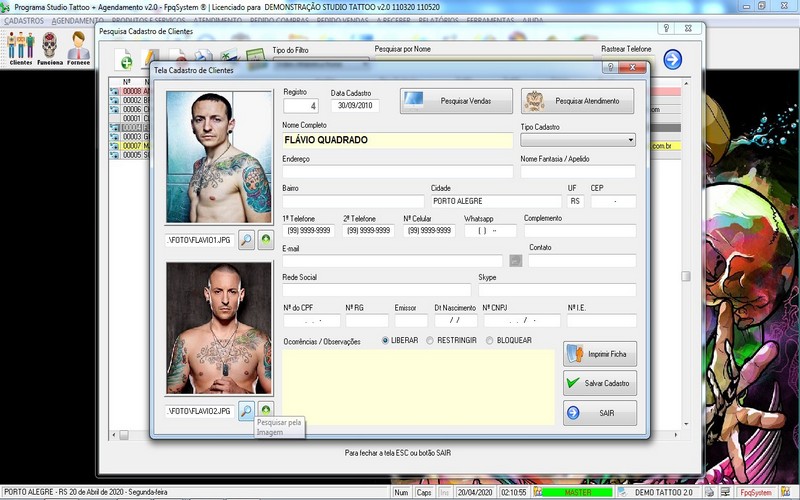The height and width of the screenshot is (500, 800).
Task: Click the Nome Fantasia / Apelido field
Action: click(578, 171)
